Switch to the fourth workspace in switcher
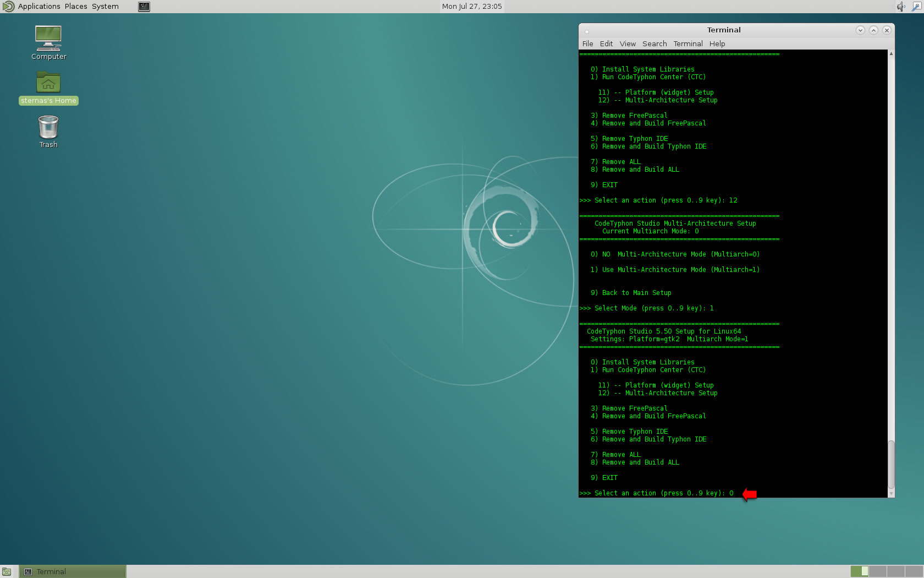 [914, 571]
